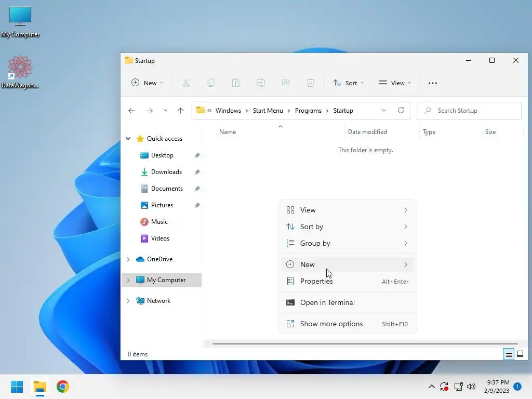Open the notification badge icon
Screen dimensions: 532x399
pos(517,387)
